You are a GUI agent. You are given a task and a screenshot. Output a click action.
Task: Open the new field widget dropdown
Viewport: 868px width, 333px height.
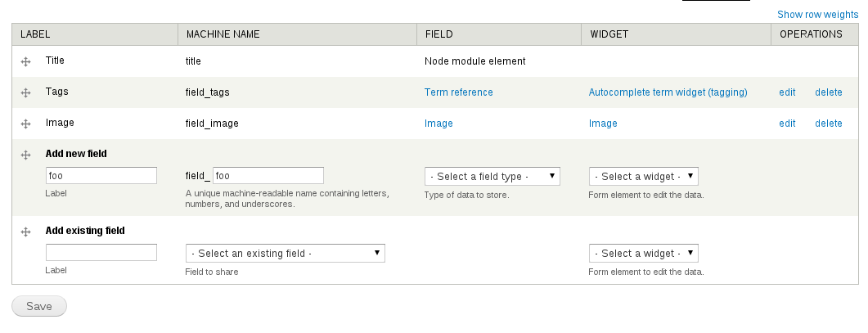[643, 176]
